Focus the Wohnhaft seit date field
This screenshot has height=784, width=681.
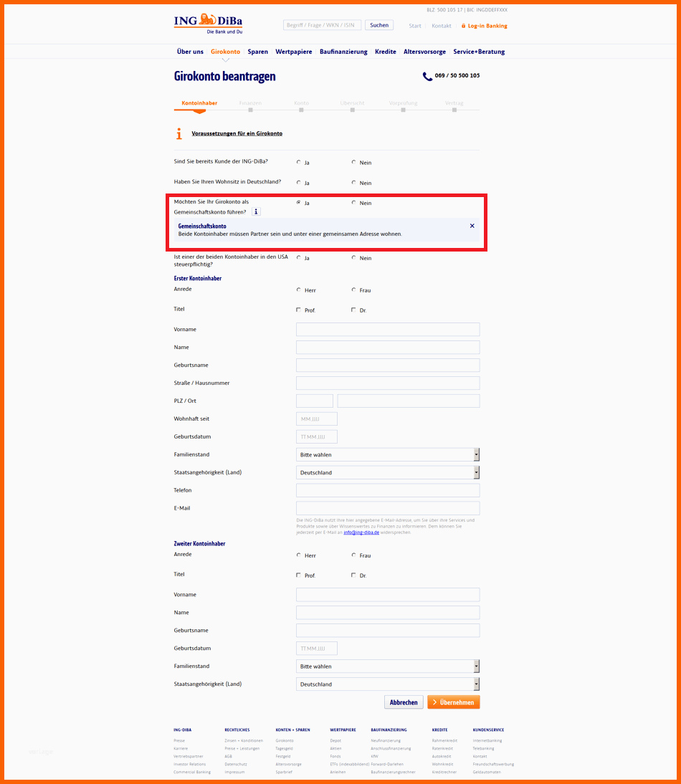pyautogui.click(x=317, y=419)
